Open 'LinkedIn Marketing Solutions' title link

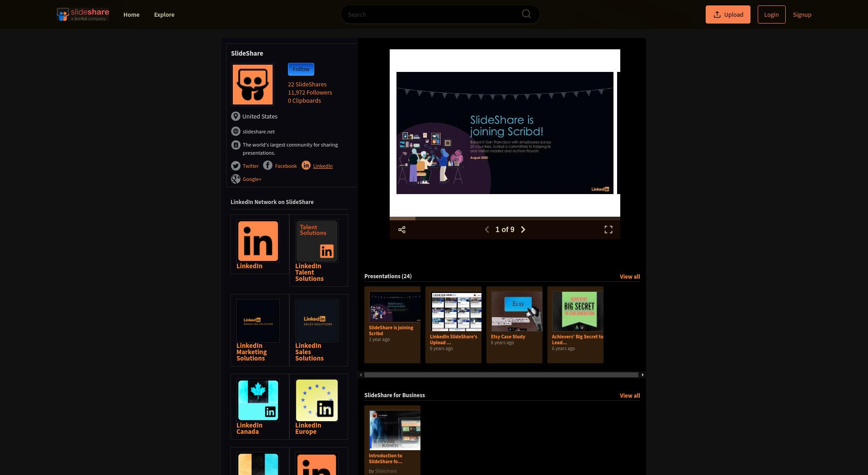pyautogui.click(x=251, y=352)
